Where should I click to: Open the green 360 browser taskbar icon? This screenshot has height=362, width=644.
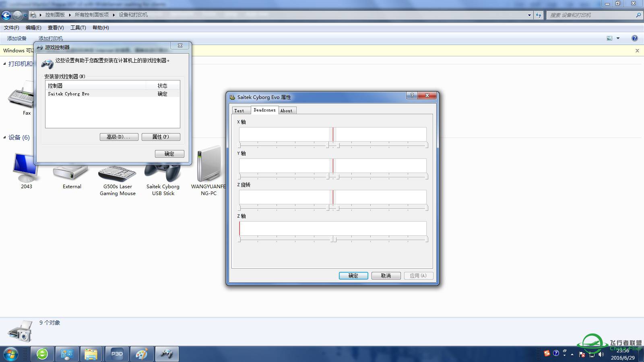(42, 354)
